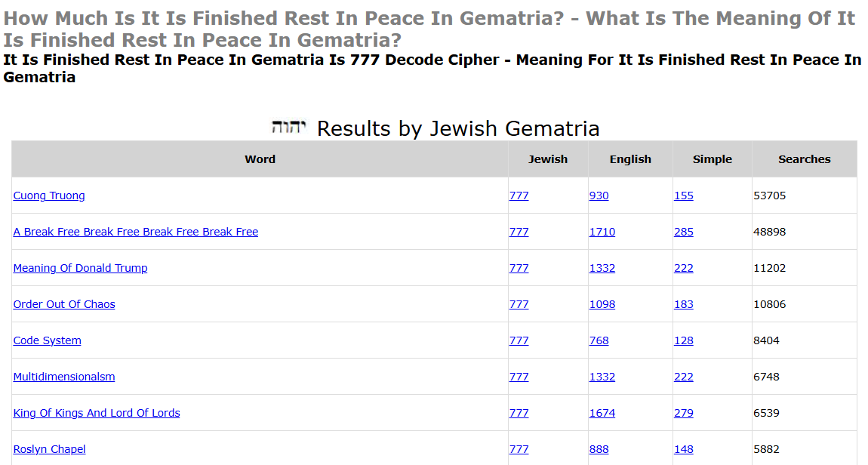
Task: Click Simple value 183
Action: (x=684, y=304)
